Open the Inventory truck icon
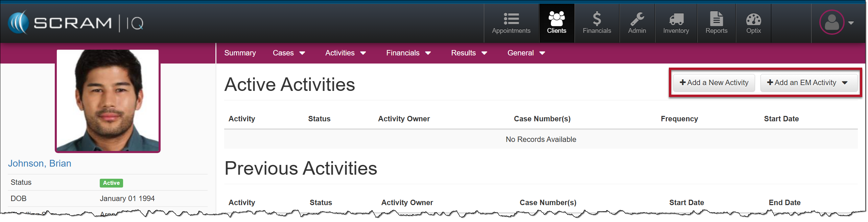868x222 pixels. pyautogui.click(x=676, y=19)
